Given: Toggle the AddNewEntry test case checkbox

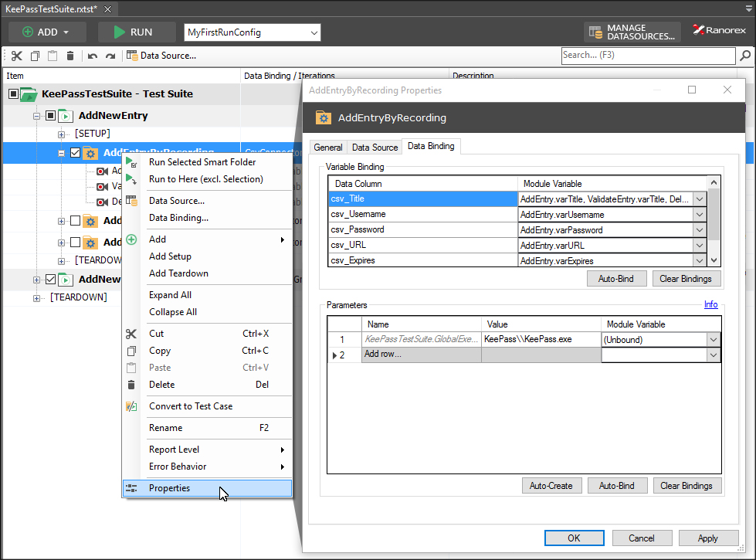Looking at the screenshot, I should [x=51, y=115].
